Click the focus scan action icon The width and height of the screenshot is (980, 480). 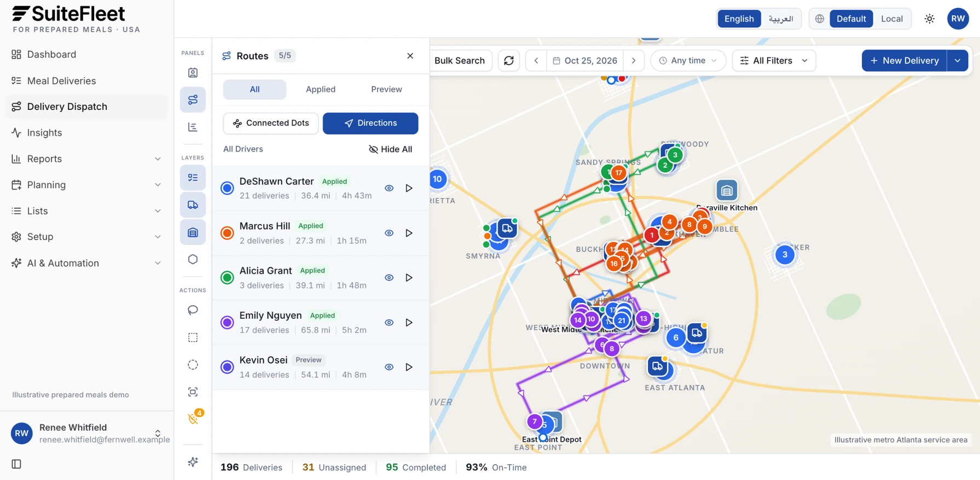pos(193,392)
